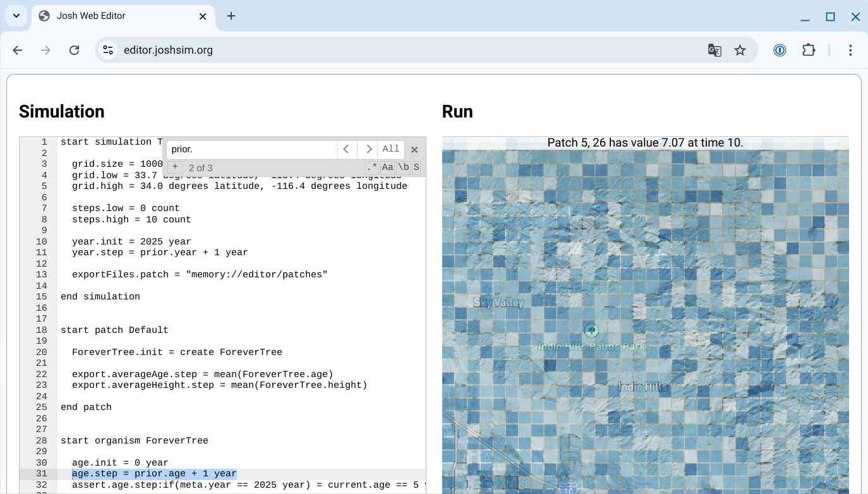Open a new browser tab
This screenshot has height=494, width=868.
[231, 16]
